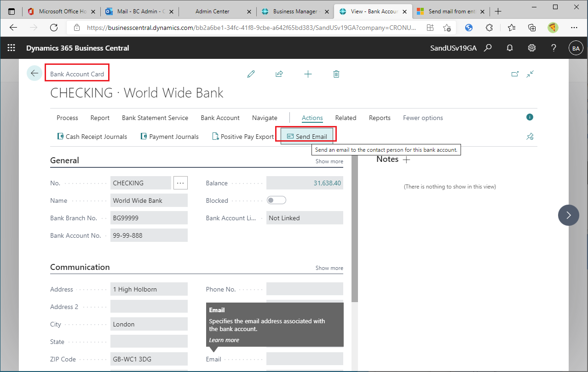Click inside the Phone No. field
The width and height of the screenshot is (588, 372).
pos(304,288)
